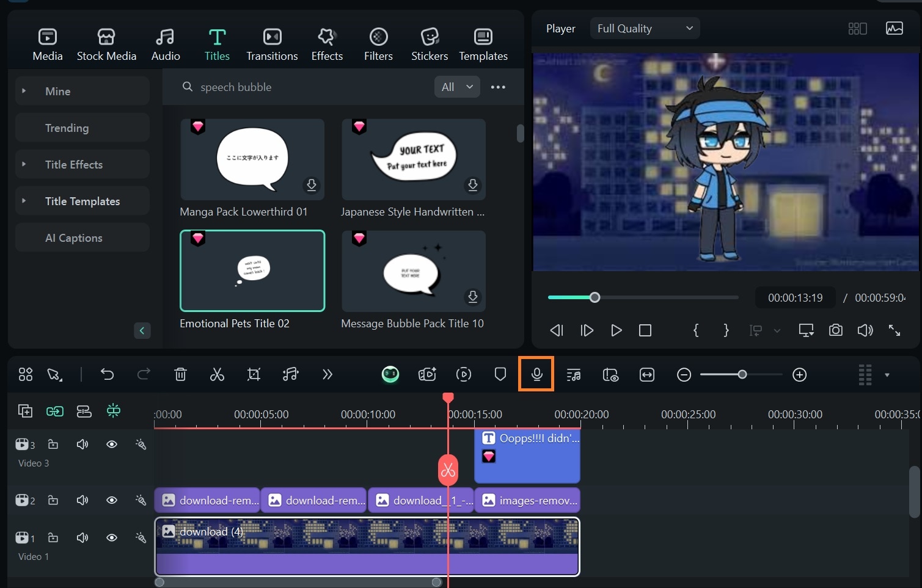Open the titles panel more options menu
Screen dimensions: 922x588
[498, 87]
